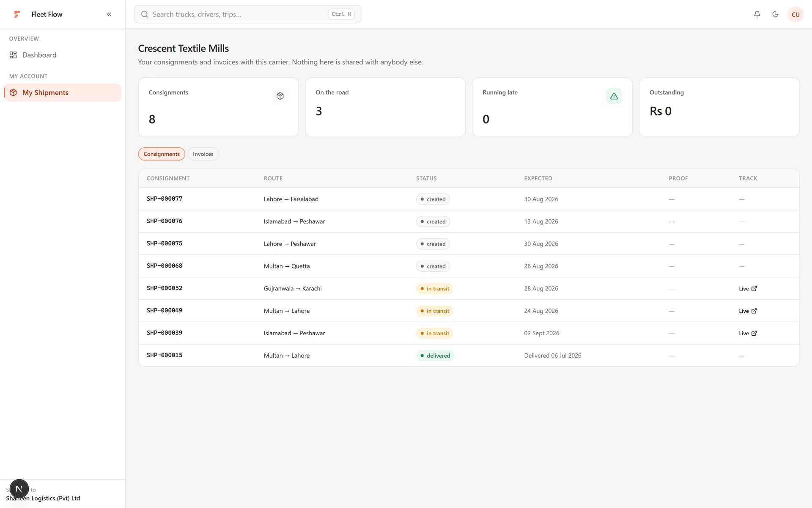Click the STATUS column header
Image resolution: width=812 pixels, height=508 pixels.
[426, 179]
